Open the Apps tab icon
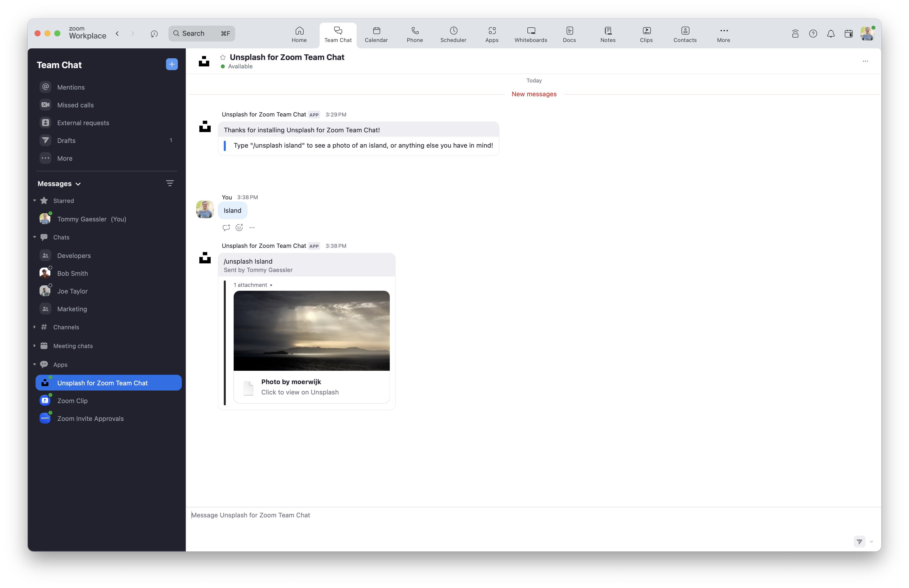Viewport: 909px width, 588px height. [492, 31]
